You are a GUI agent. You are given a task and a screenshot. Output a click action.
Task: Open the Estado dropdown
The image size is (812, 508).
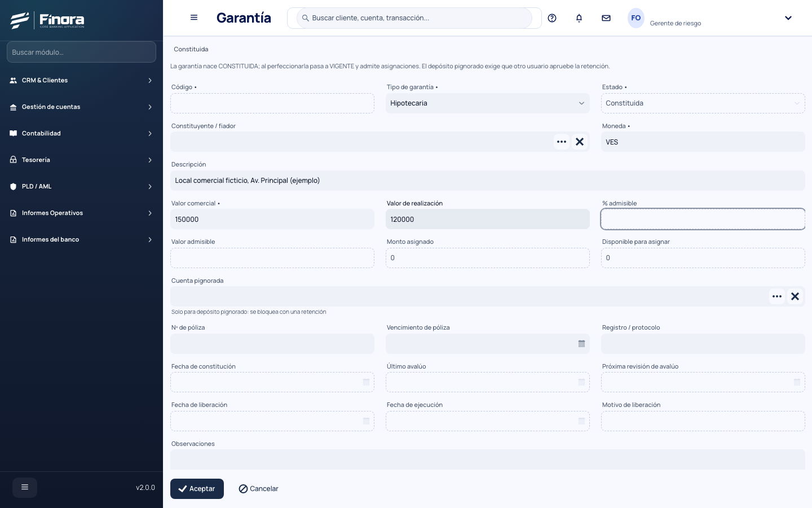tap(703, 103)
